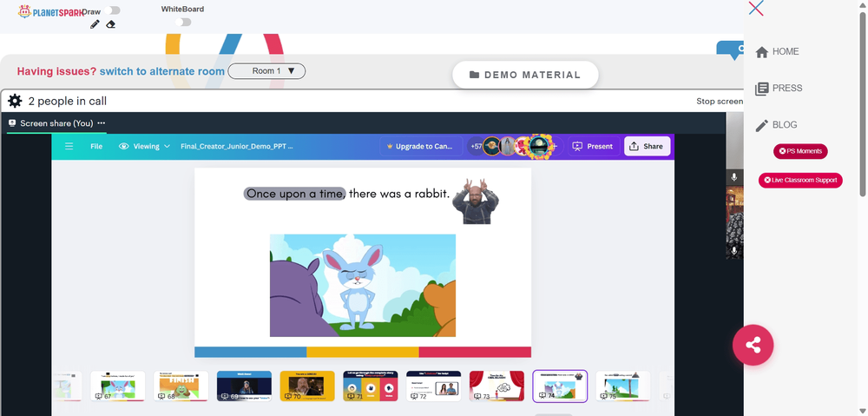The height and width of the screenshot is (416, 868).
Task: Open the File menu in Canva
Action: 96,146
